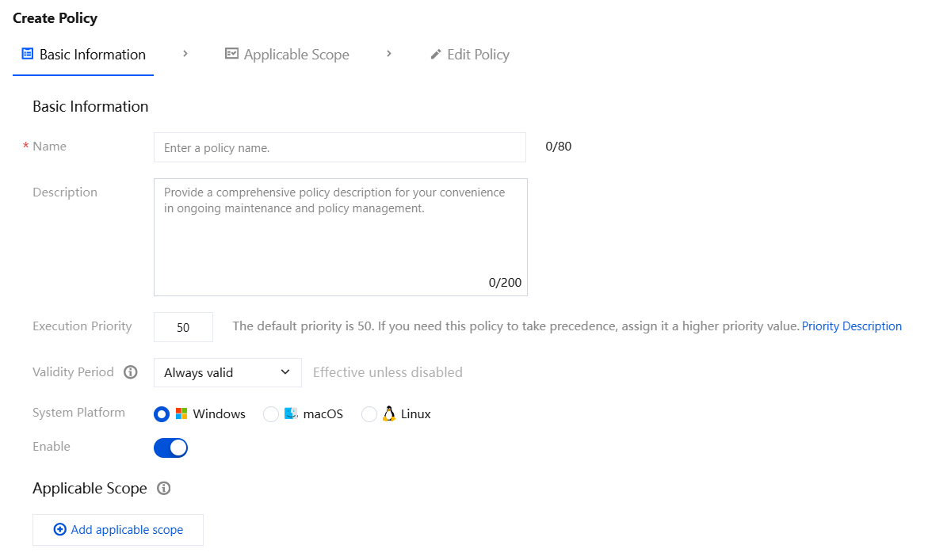This screenshot has height=560, width=928.
Task: Click the macOS Finder icon
Action: [291, 413]
